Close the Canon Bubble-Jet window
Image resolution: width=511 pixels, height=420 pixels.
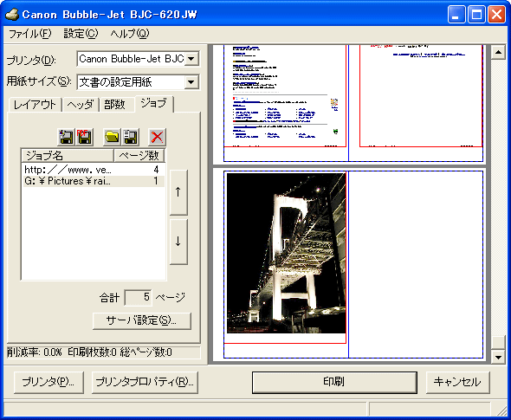click(496, 15)
